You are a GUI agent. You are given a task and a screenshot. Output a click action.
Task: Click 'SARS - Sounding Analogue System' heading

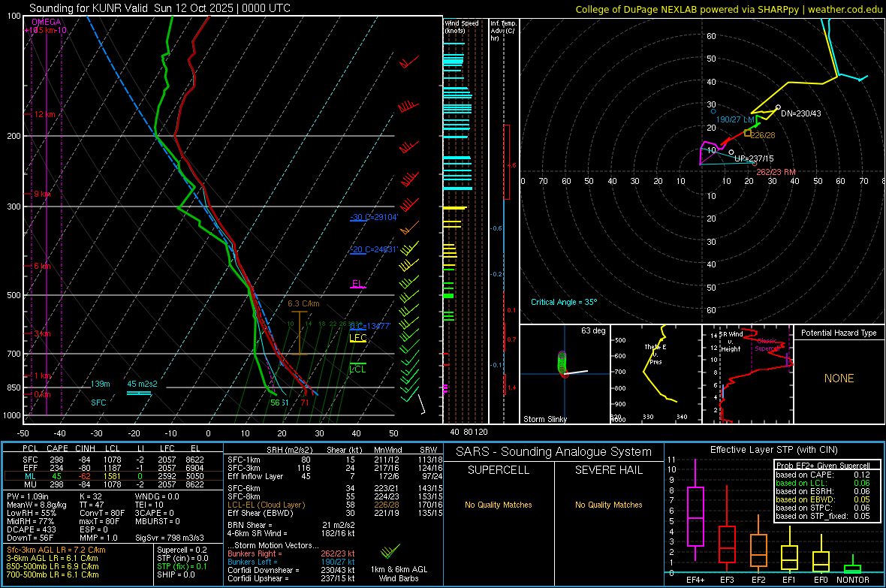(x=554, y=452)
